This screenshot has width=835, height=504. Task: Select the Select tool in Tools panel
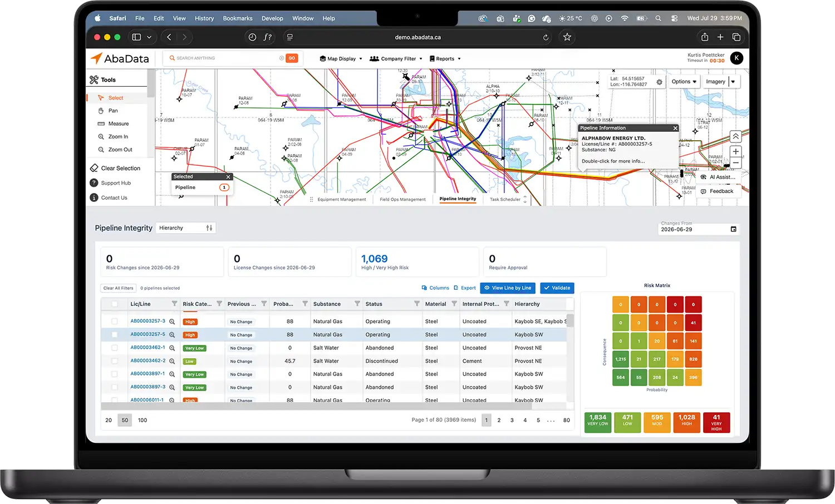tap(116, 98)
